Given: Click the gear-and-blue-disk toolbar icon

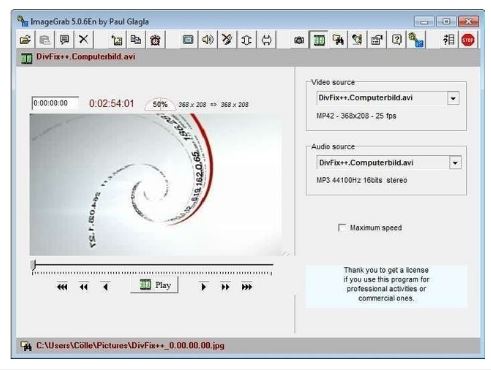Looking at the screenshot, I should click(x=416, y=40).
